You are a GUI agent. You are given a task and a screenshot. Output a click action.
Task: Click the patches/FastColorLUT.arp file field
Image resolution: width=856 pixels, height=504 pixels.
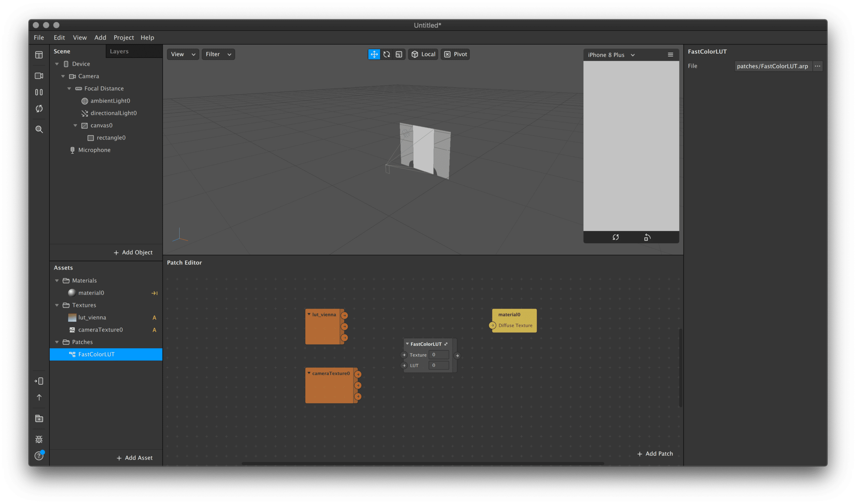[x=773, y=66]
